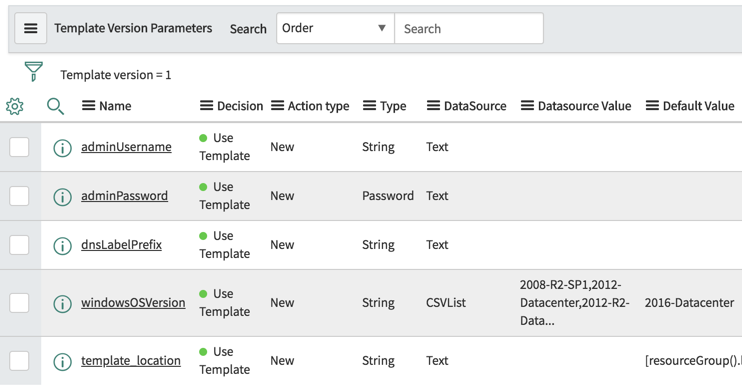Open the filter funnel icon

coord(34,71)
